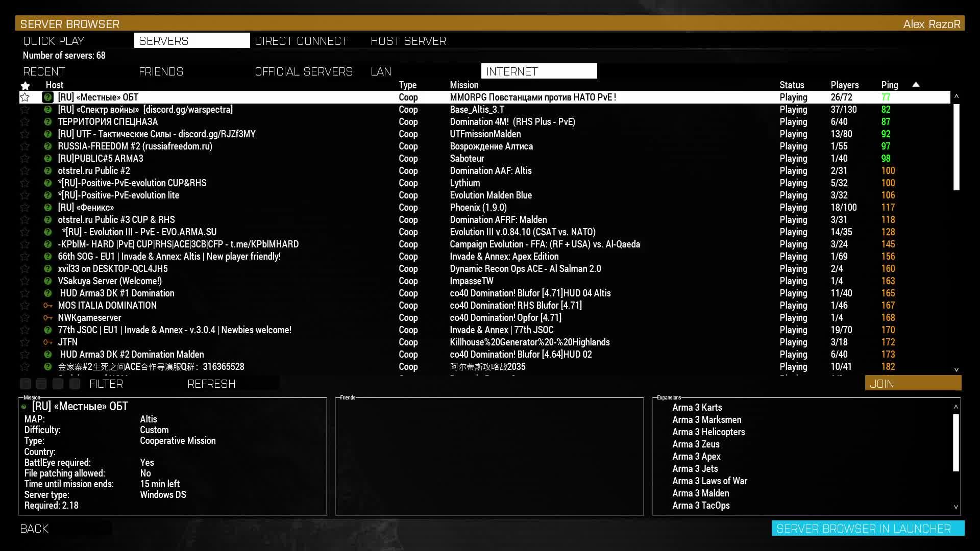Click status icon for HUD Arma3 DK #2
The image size is (980, 551).
point(47,355)
